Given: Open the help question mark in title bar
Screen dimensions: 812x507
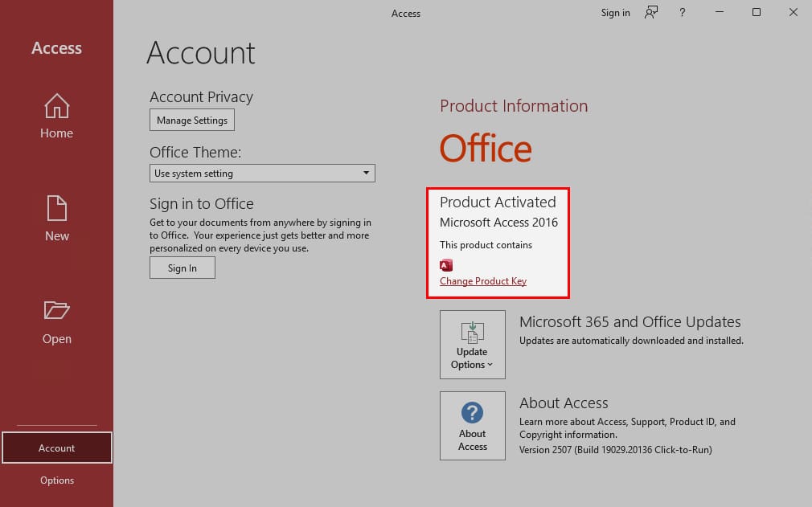Looking at the screenshot, I should pyautogui.click(x=682, y=12).
